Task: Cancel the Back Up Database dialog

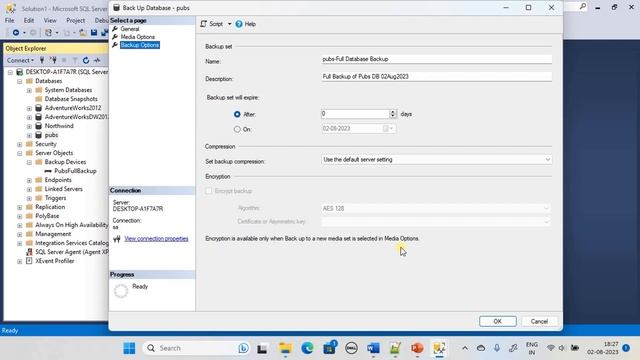Action: [539, 322]
